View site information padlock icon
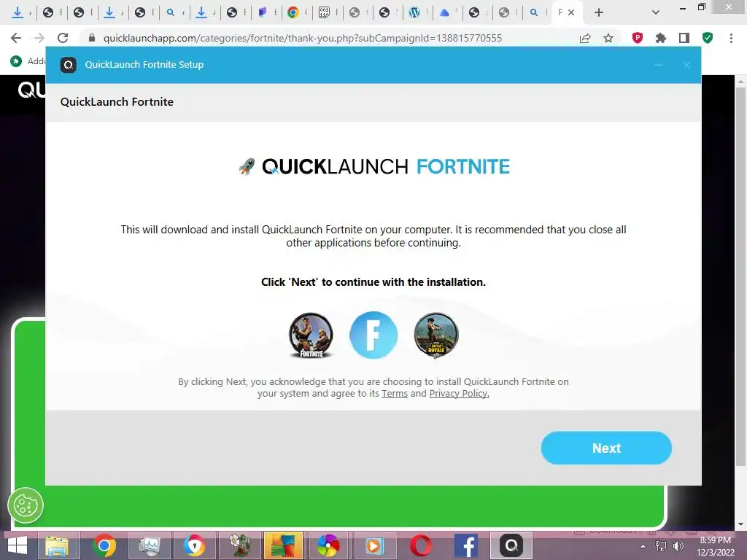 pos(92,38)
